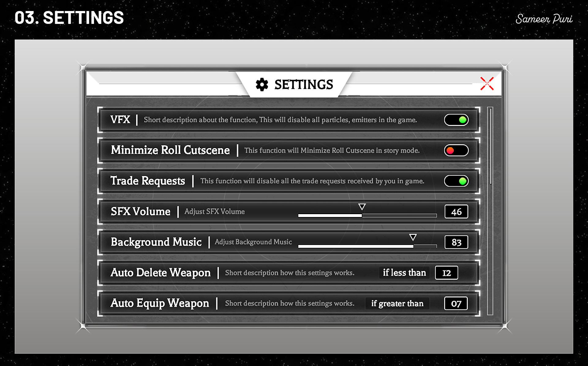Open the "if greater than" condition dropdown
The image size is (588, 366).
click(x=397, y=303)
